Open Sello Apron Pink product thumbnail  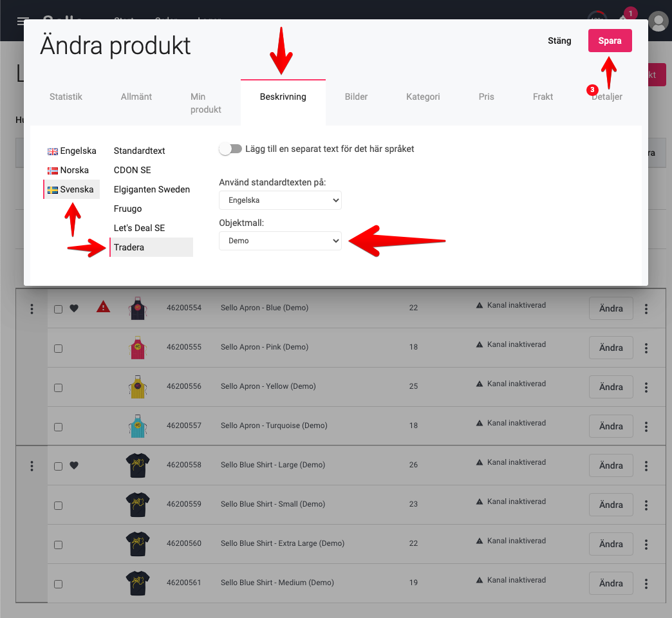pyautogui.click(x=138, y=347)
